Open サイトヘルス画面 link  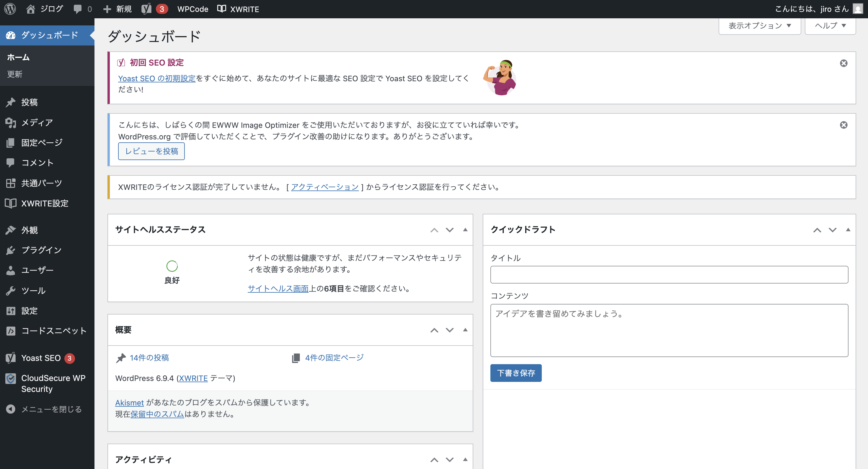(x=278, y=289)
